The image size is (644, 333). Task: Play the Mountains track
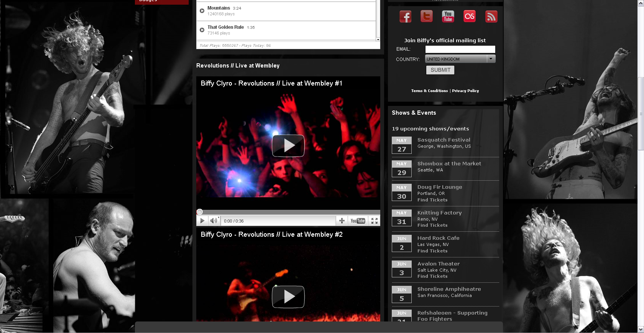pos(202,11)
